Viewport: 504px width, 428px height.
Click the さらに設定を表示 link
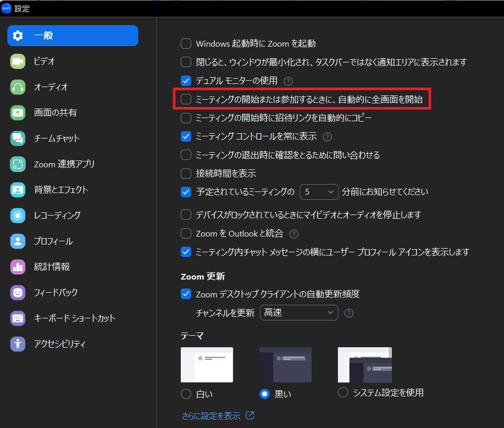[211, 416]
